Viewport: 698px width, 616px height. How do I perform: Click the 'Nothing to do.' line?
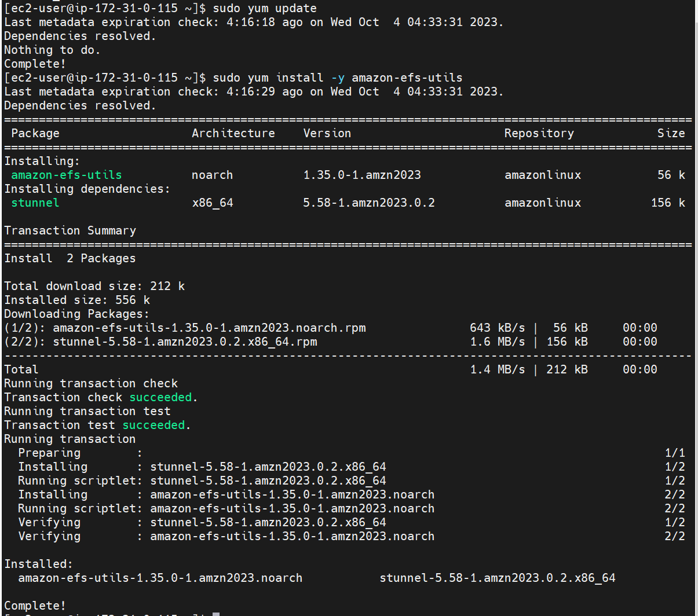click(52, 50)
